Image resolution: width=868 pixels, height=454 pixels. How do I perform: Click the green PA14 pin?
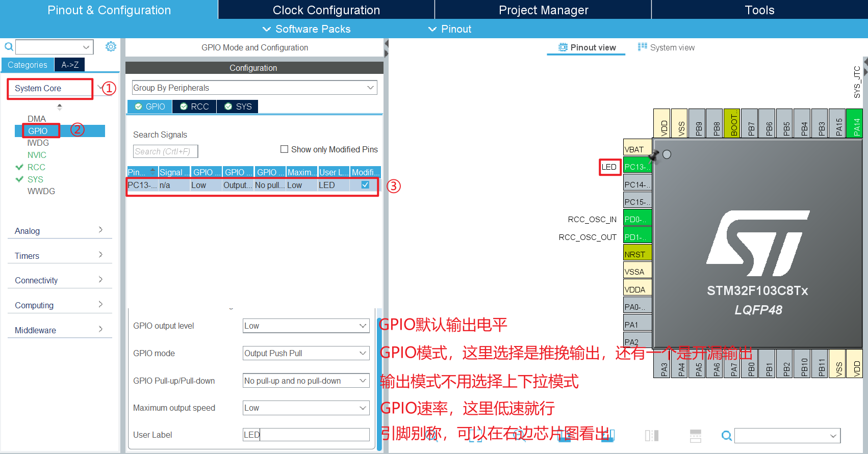tap(854, 123)
